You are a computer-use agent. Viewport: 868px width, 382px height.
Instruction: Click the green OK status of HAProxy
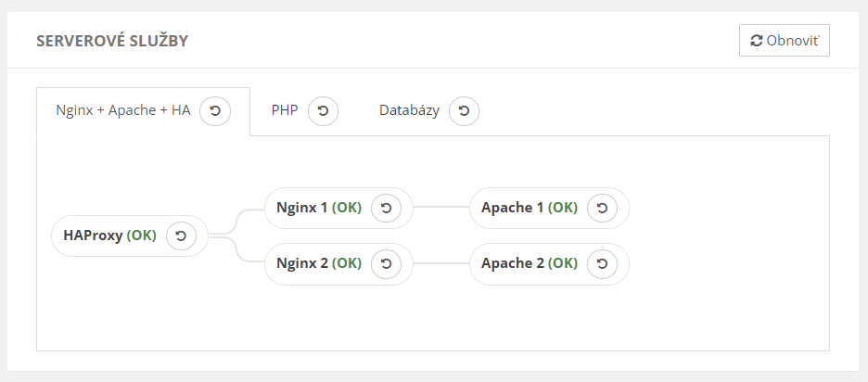point(142,236)
